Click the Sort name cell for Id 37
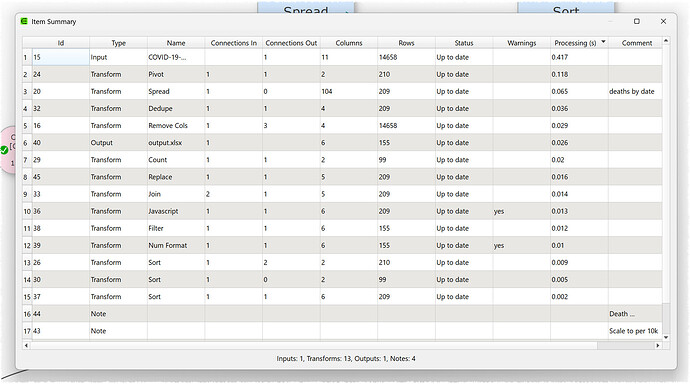 pyautogui.click(x=176, y=297)
